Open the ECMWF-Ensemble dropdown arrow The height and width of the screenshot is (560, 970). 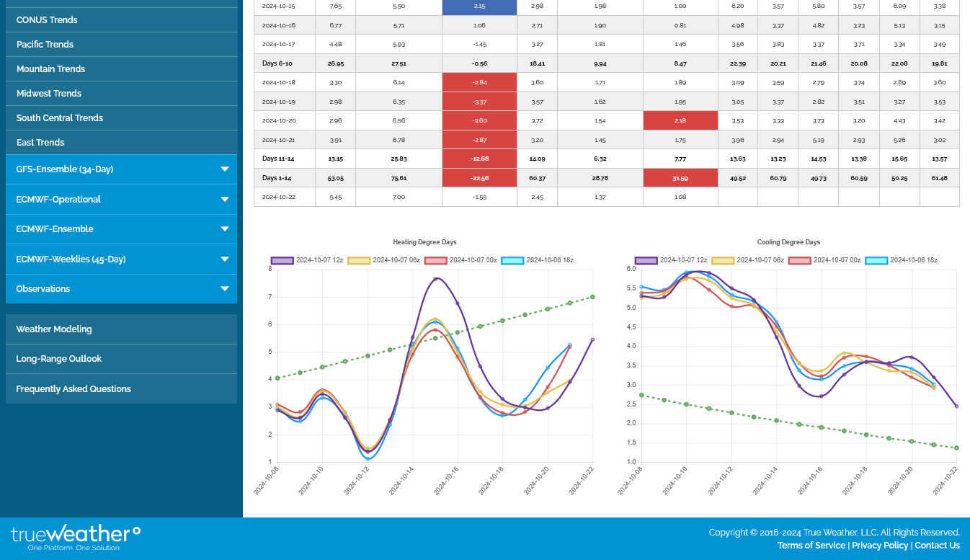(x=224, y=229)
